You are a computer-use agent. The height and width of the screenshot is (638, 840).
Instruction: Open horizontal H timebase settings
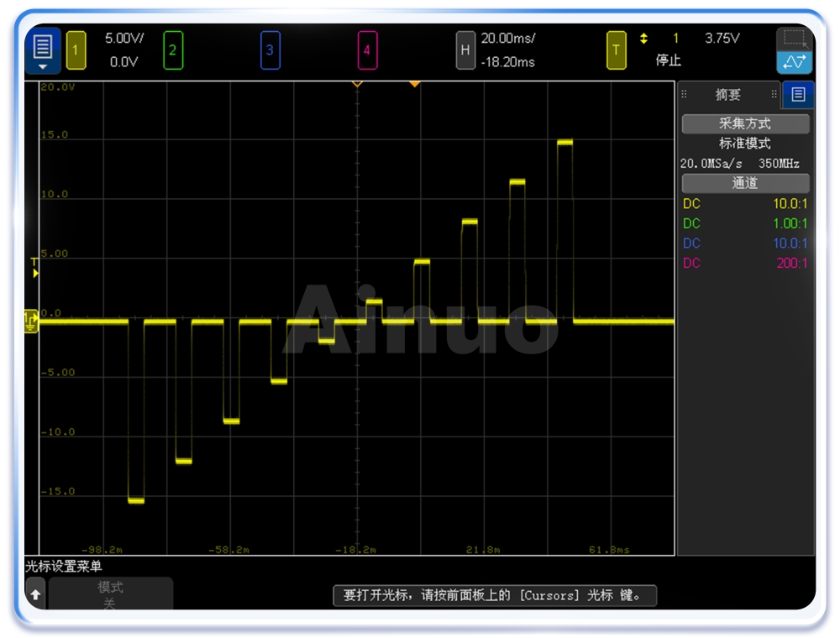465,50
